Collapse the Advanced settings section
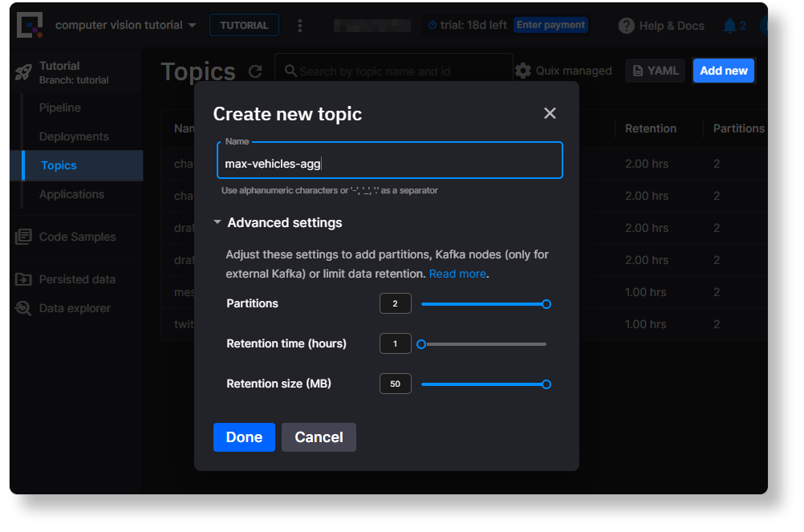Viewport: 804px width, 532px height. (217, 223)
